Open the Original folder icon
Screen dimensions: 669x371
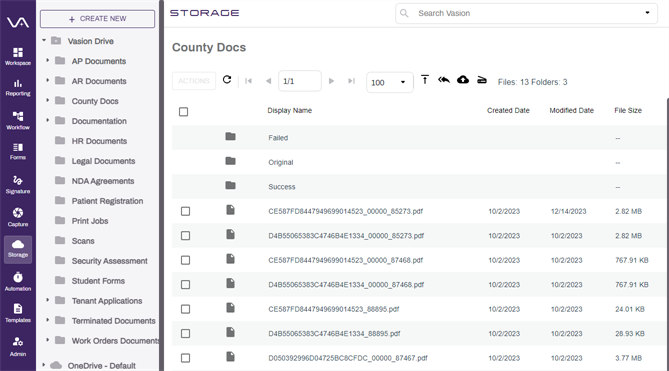point(230,161)
